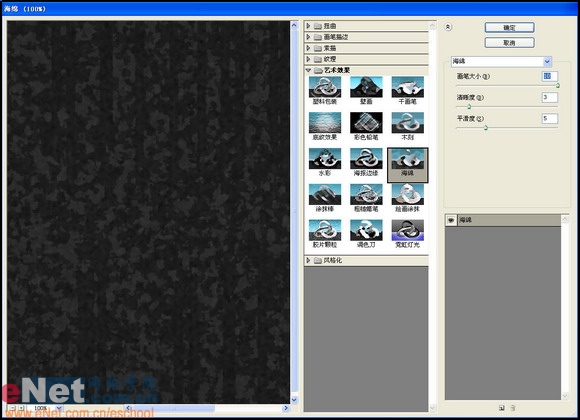Click the zoom out minus button
This screenshot has height=420, width=580.
(x=12, y=408)
